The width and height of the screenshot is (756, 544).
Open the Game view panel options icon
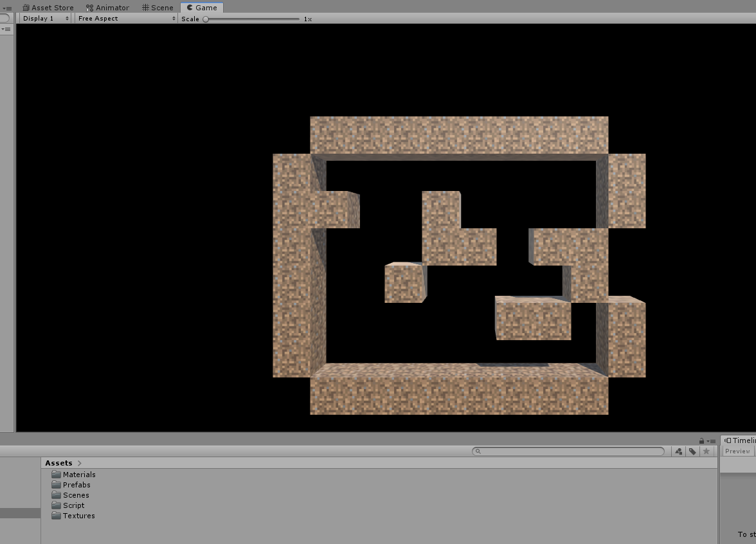8,7
